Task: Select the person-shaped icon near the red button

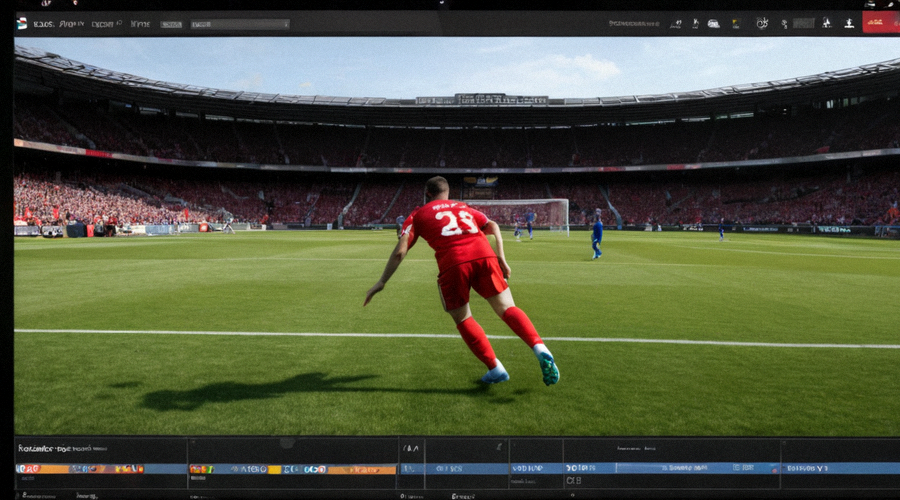Action: tap(827, 23)
